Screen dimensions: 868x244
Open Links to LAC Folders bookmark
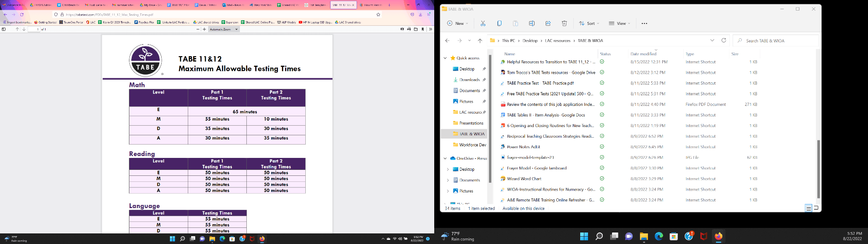[x=173, y=22]
